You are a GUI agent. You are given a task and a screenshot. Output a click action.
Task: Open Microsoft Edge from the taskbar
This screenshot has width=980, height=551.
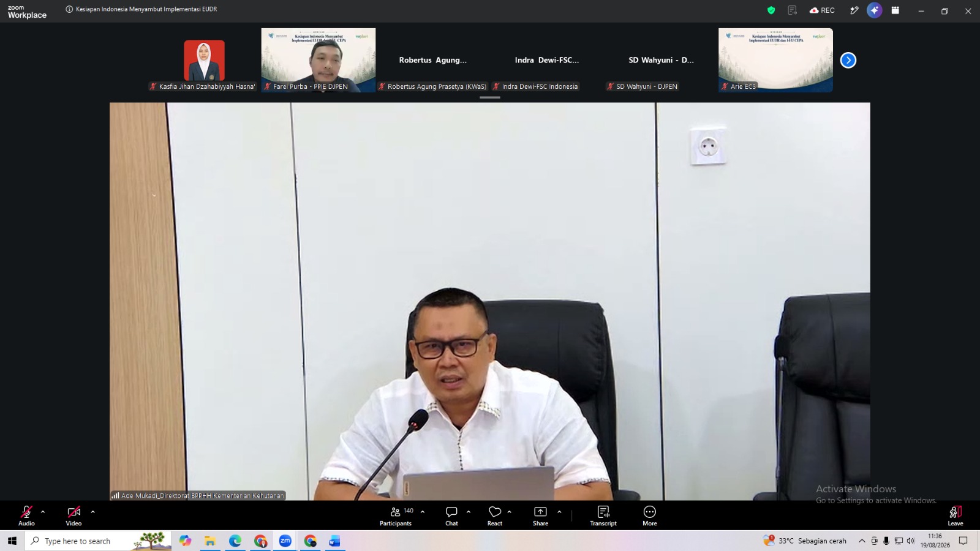coord(235,541)
